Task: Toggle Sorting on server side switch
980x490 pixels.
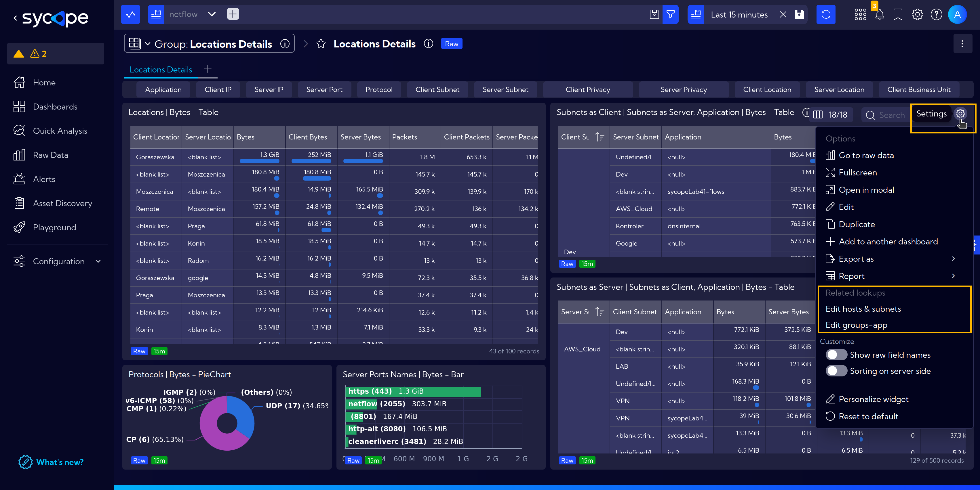Action: 836,371
